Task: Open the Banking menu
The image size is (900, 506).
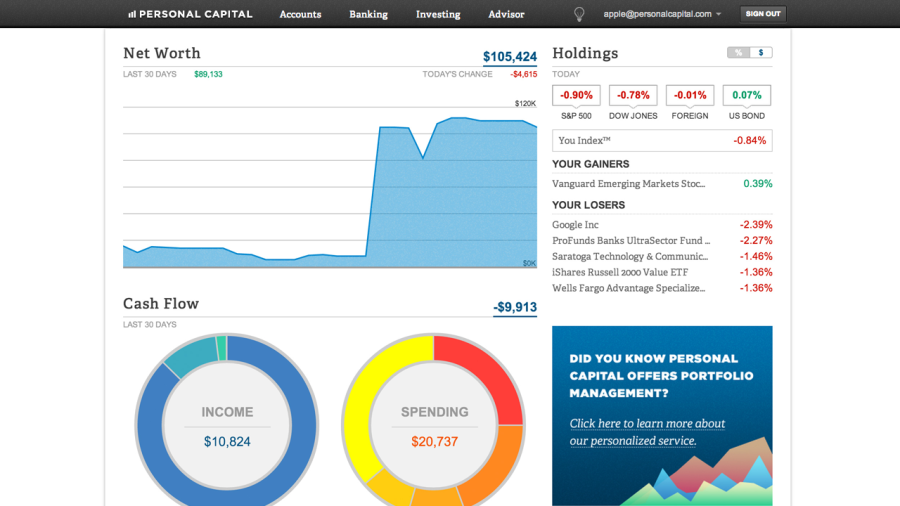Action: coord(368,14)
